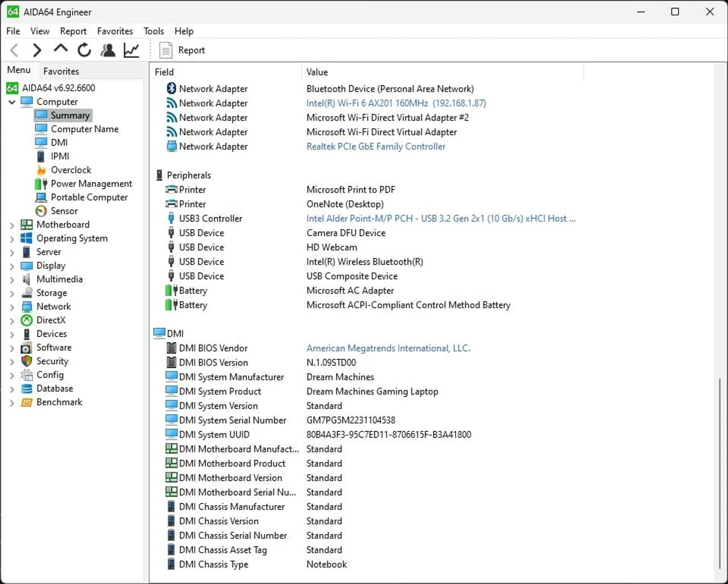Click the Database cylinder icon
Viewport: 728px width, 584px height.
point(27,388)
